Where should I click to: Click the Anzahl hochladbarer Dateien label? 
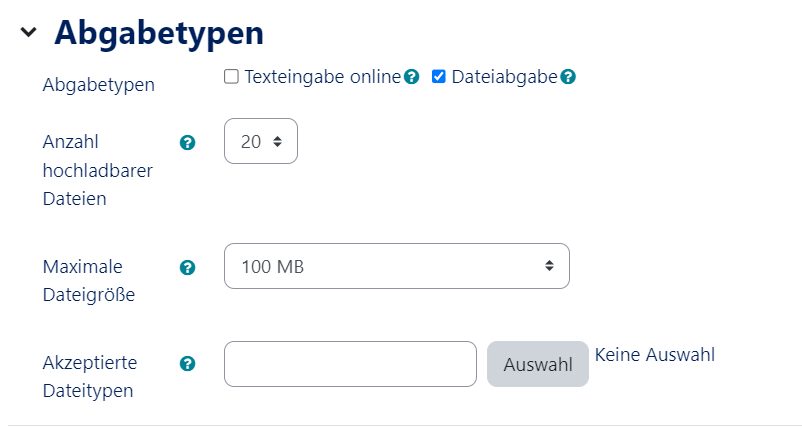pyautogui.click(x=97, y=170)
